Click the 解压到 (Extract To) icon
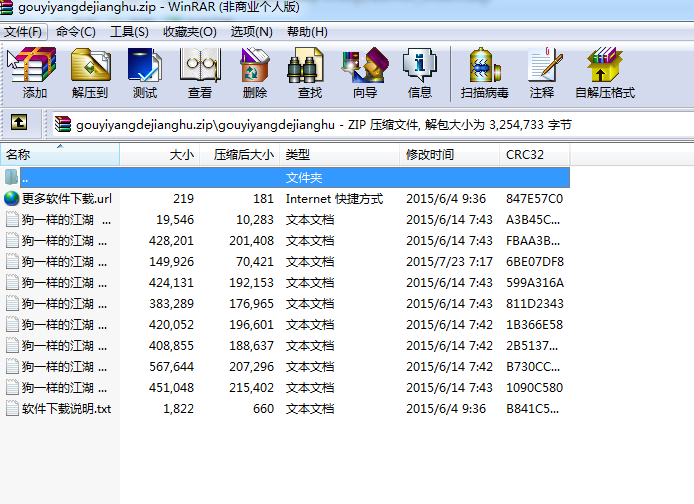Screen dimensions: 694x504 click(x=90, y=65)
